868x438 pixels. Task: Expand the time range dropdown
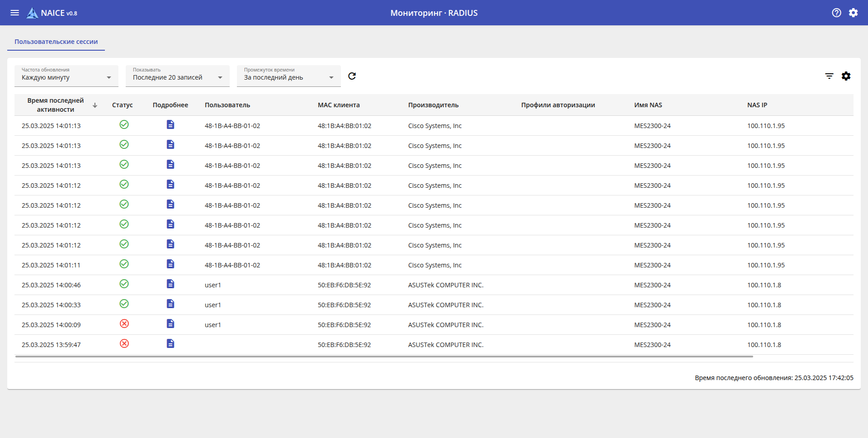pyautogui.click(x=288, y=76)
